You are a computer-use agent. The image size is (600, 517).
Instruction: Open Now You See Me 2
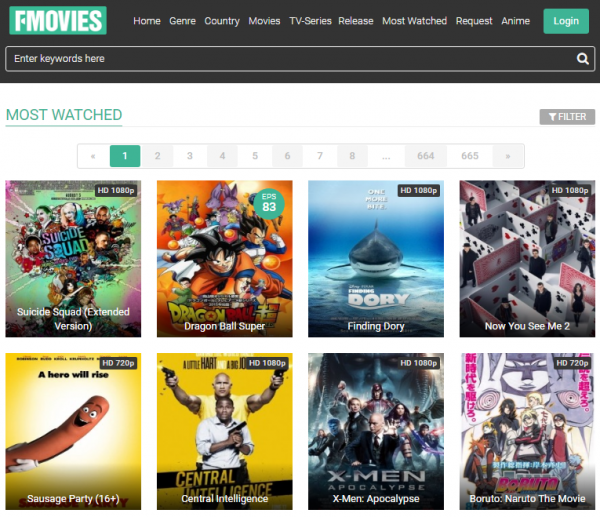tap(527, 259)
